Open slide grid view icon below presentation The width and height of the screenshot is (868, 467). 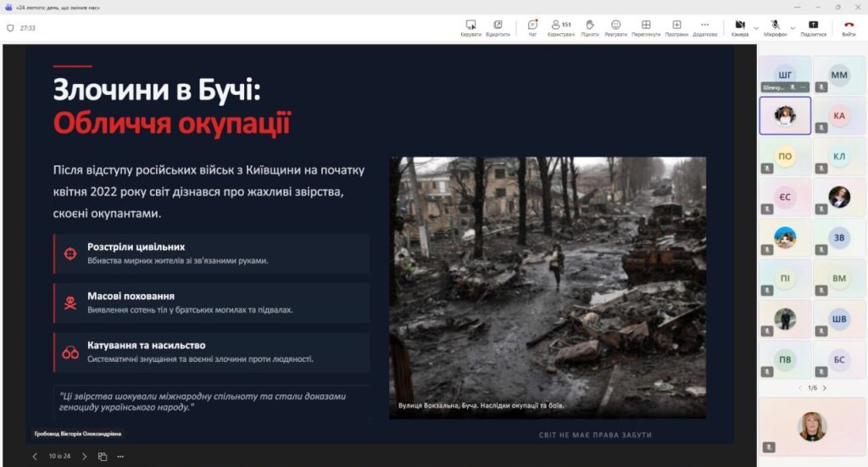tap(103, 456)
